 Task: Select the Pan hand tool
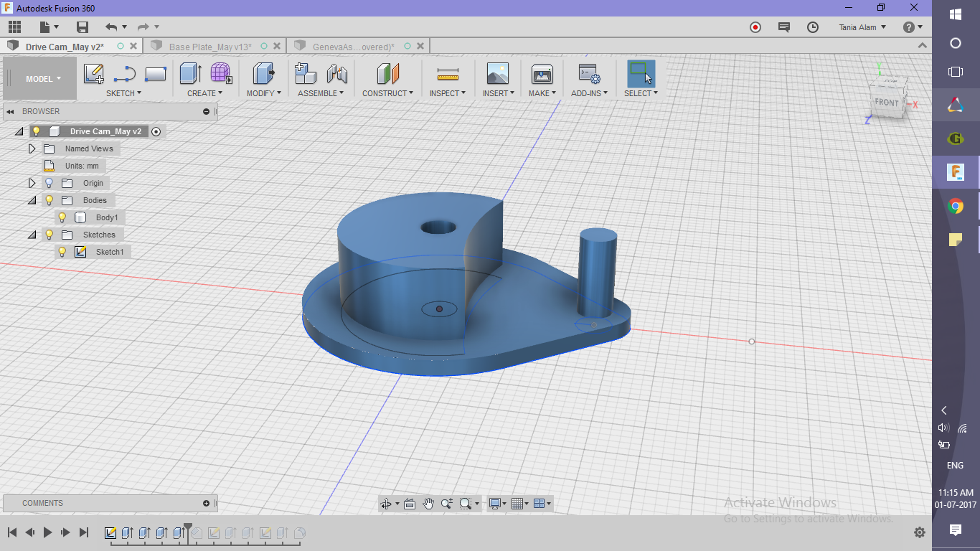click(428, 504)
